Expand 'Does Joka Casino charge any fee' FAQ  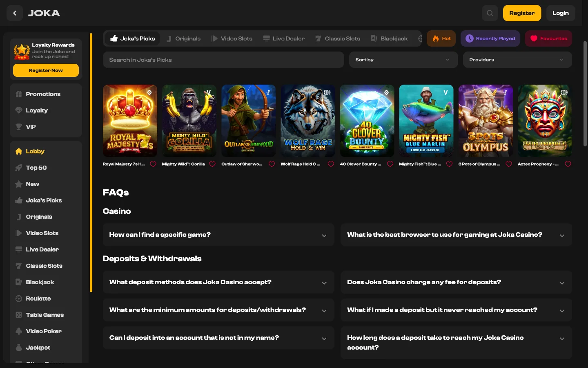(x=456, y=282)
